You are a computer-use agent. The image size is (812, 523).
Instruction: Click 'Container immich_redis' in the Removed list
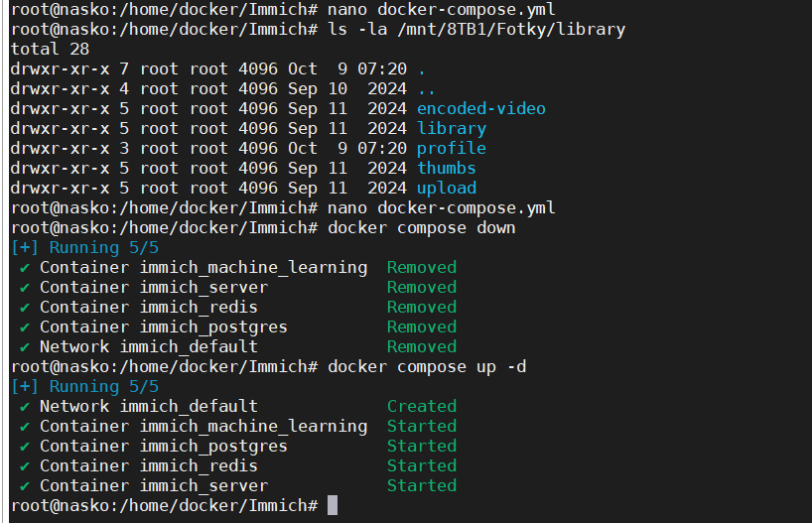pos(149,307)
